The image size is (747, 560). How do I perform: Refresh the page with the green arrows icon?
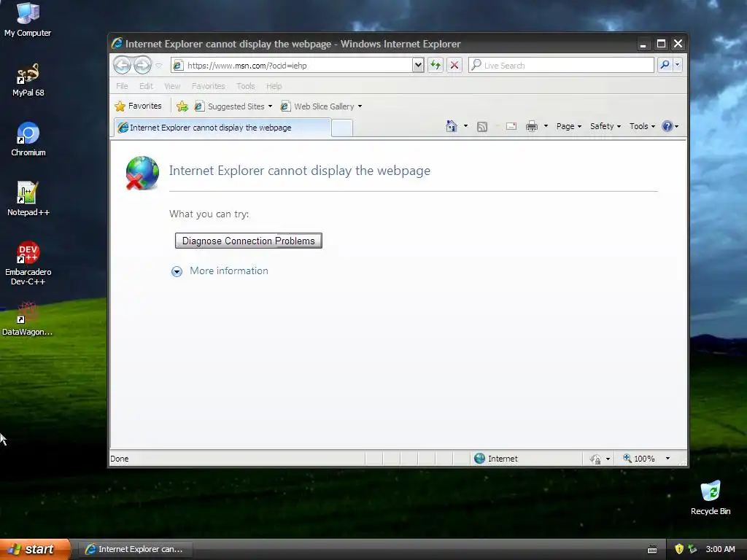click(436, 65)
